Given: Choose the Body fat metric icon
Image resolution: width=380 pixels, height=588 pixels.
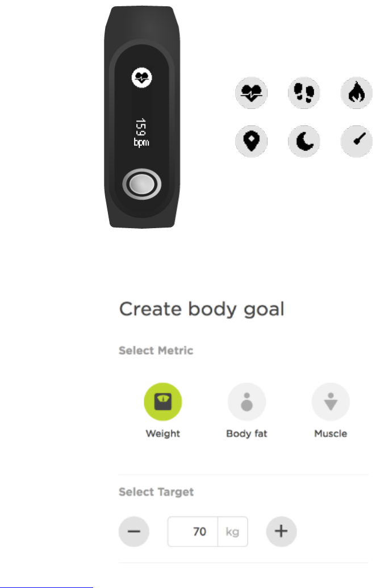Looking at the screenshot, I should click(247, 402).
